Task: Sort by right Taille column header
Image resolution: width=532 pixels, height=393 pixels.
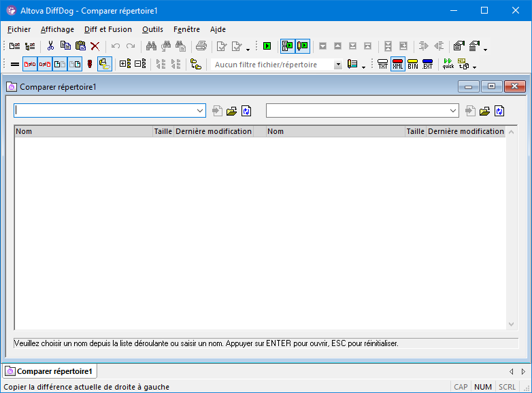Action: coord(416,131)
